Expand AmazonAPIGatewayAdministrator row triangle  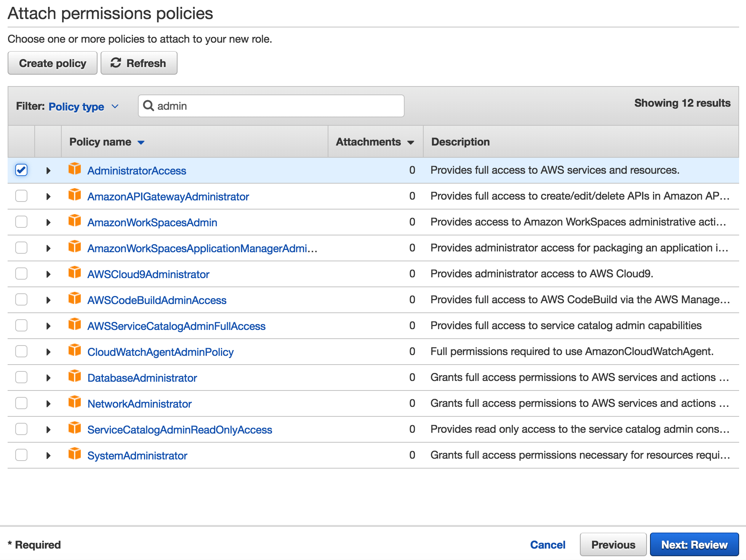point(48,197)
